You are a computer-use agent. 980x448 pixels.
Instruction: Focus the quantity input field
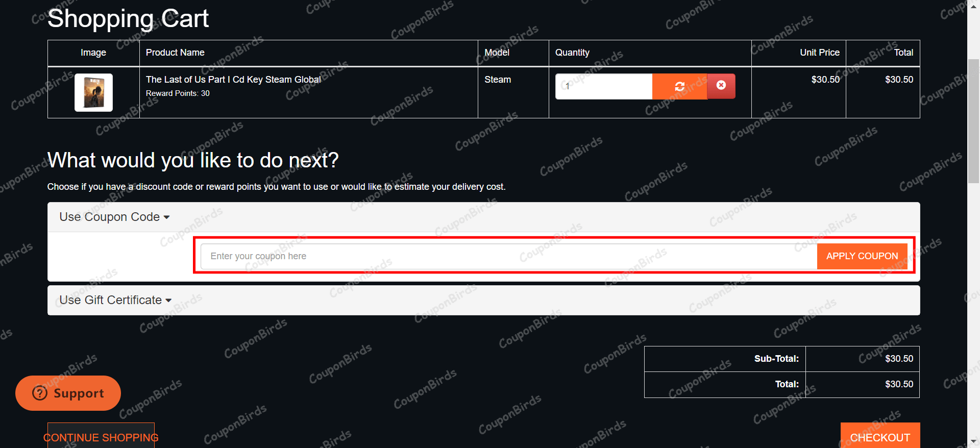point(603,86)
